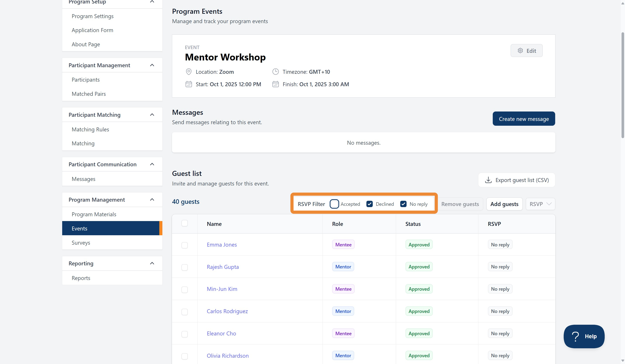Switch to the Surveys section

click(x=81, y=242)
